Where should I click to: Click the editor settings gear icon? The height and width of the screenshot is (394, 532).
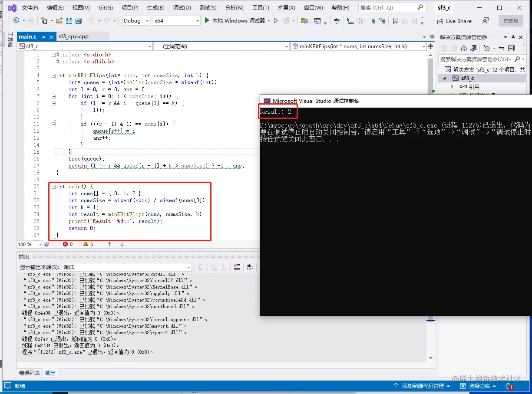click(432, 37)
